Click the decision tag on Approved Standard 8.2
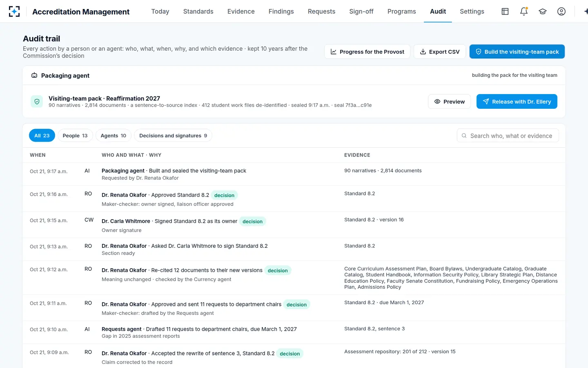Screen dimensions: 588x368 click(224, 195)
